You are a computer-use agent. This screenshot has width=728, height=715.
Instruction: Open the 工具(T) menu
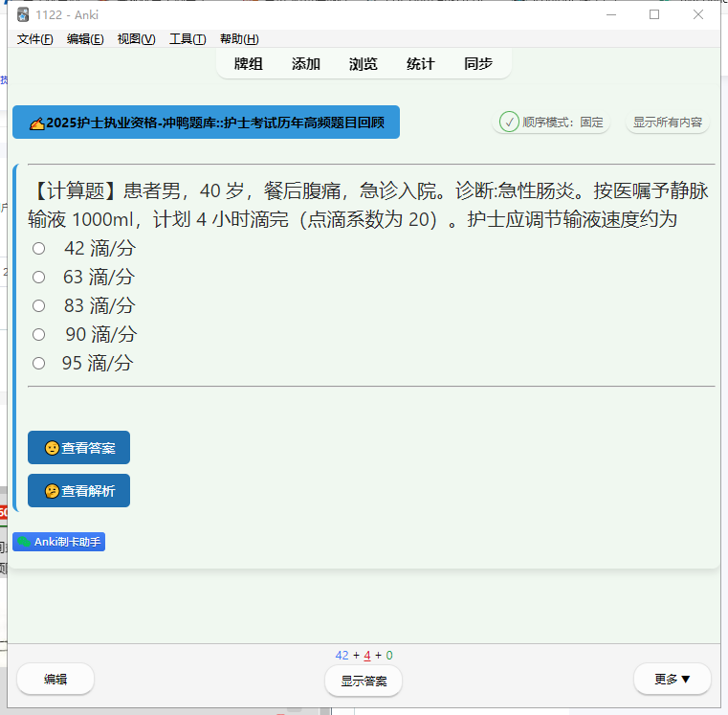[x=188, y=39]
